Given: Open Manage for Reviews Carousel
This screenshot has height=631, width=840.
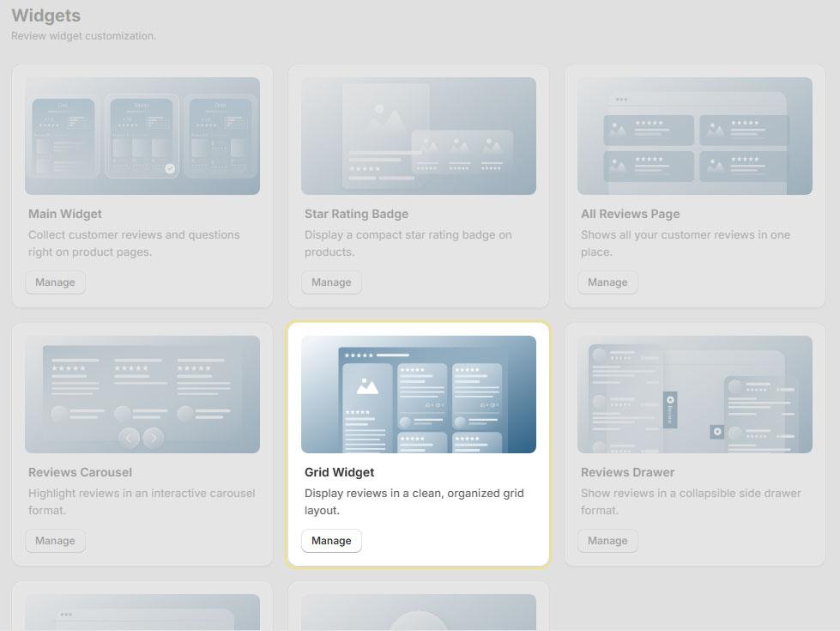Looking at the screenshot, I should pos(55,541).
